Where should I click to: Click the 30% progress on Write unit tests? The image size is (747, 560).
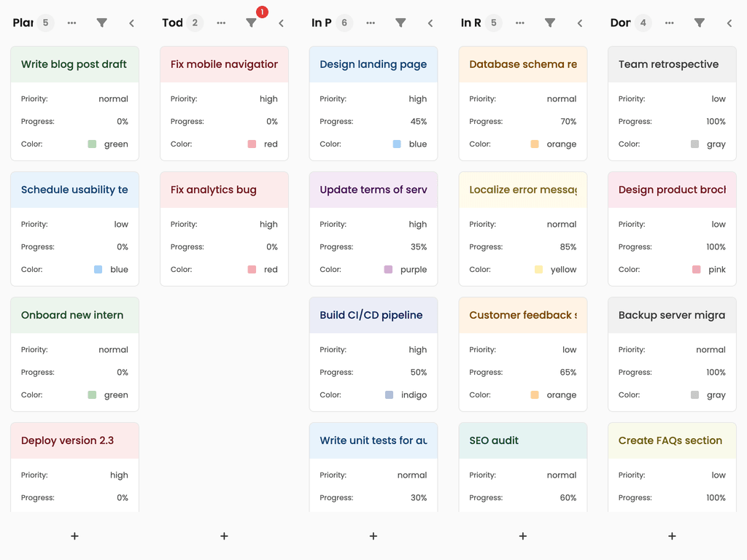[x=419, y=497]
